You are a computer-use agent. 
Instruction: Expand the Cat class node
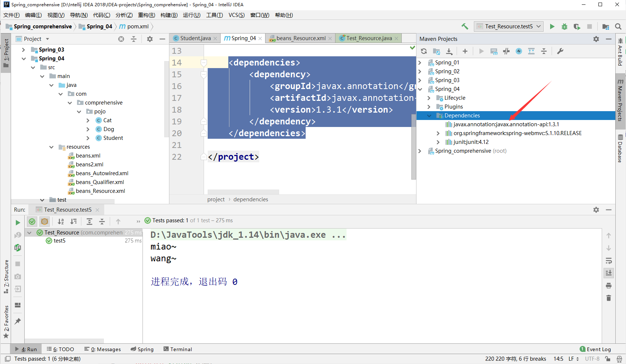point(88,120)
